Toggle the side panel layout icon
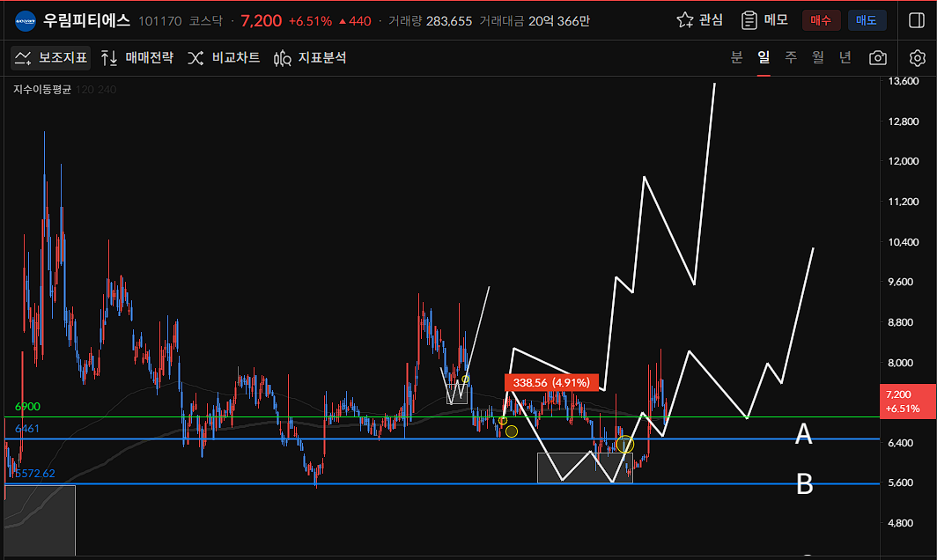 tap(916, 20)
